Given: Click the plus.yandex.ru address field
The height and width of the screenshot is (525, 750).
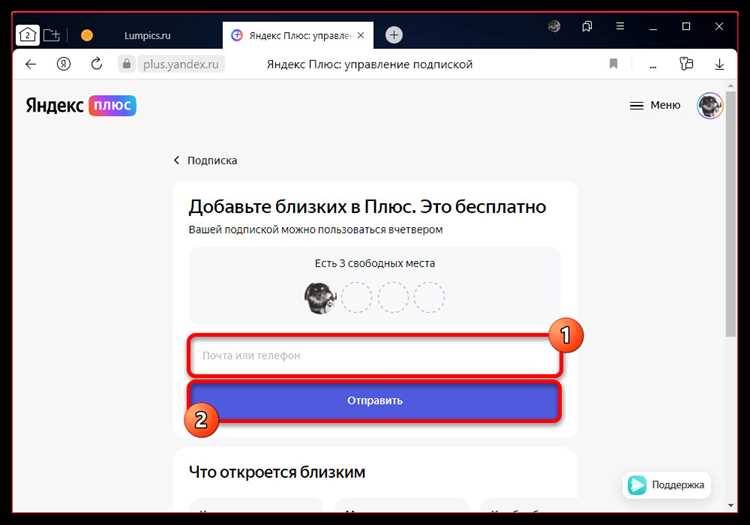Looking at the screenshot, I should pyautogui.click(x=181, y=64).
